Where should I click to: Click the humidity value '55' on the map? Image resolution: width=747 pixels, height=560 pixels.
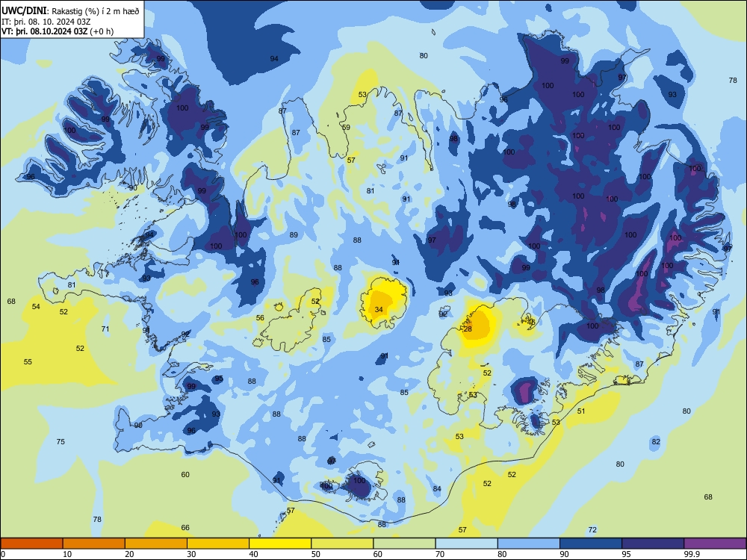tap(28, 362)
